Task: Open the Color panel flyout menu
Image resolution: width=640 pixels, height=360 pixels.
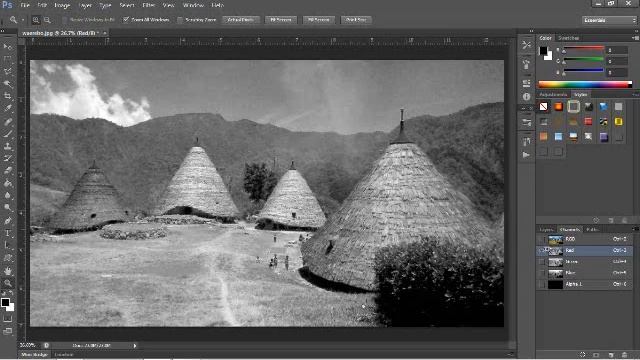Action: click(x=635, y=38)
